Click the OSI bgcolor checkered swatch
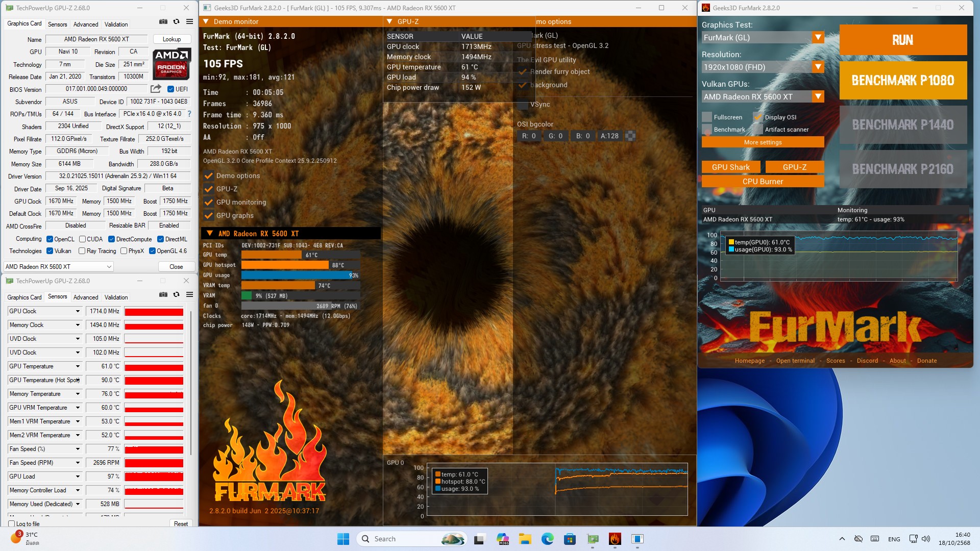The height and width of the screenshot is (551, 980). click(630, 136)
